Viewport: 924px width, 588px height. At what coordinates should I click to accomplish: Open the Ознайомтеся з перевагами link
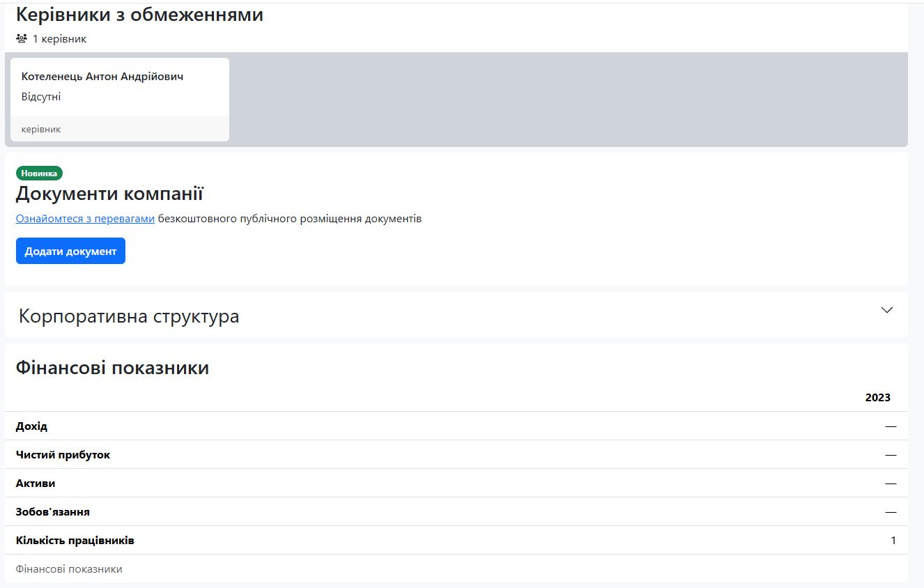[85, 219]
